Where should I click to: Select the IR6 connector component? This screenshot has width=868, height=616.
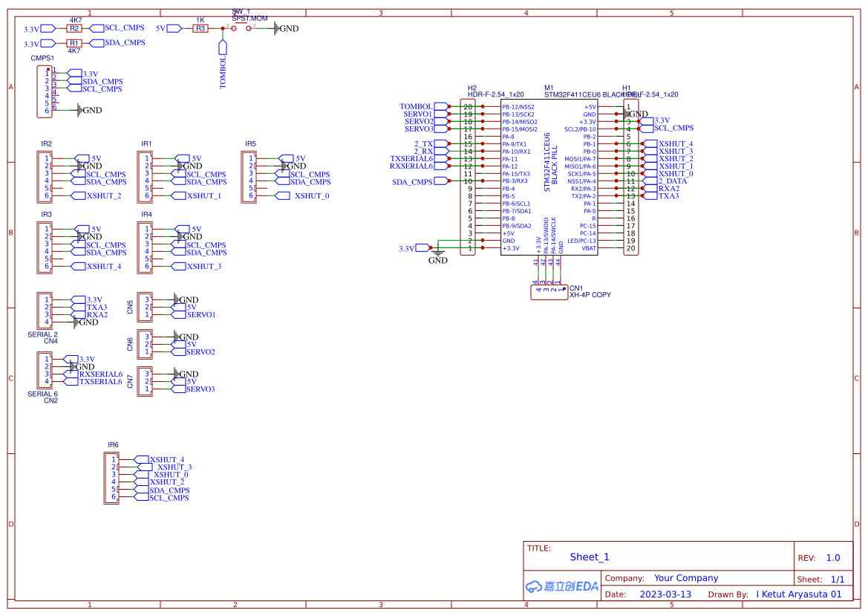click(111, 478)
